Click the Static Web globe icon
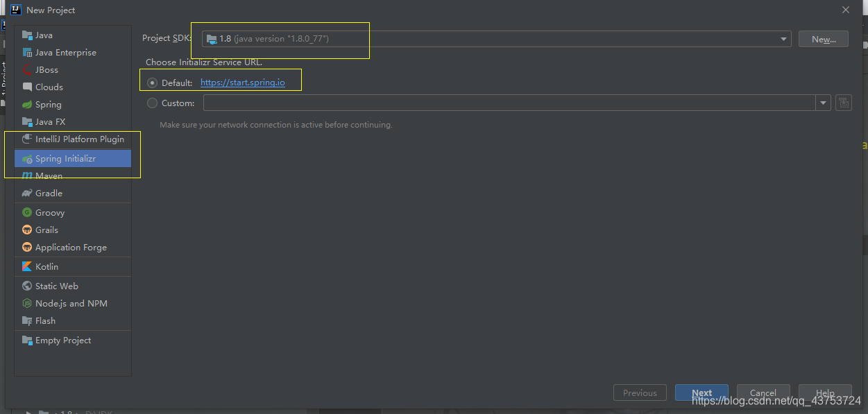Screen dimensions: 868x414 click(27, 286)
